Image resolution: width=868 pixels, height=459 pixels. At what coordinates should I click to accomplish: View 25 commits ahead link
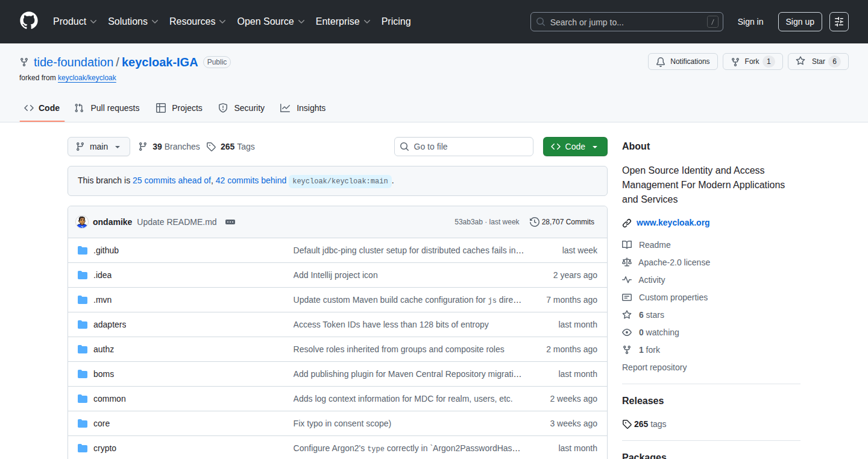click(172, 180)
